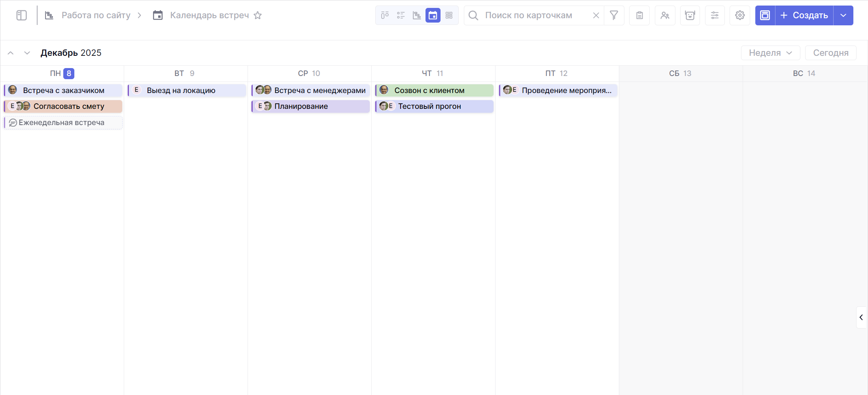Click in the Поиск по карточкам field
868x395 pixels.
pyautogui.click(x=534, y=15)
